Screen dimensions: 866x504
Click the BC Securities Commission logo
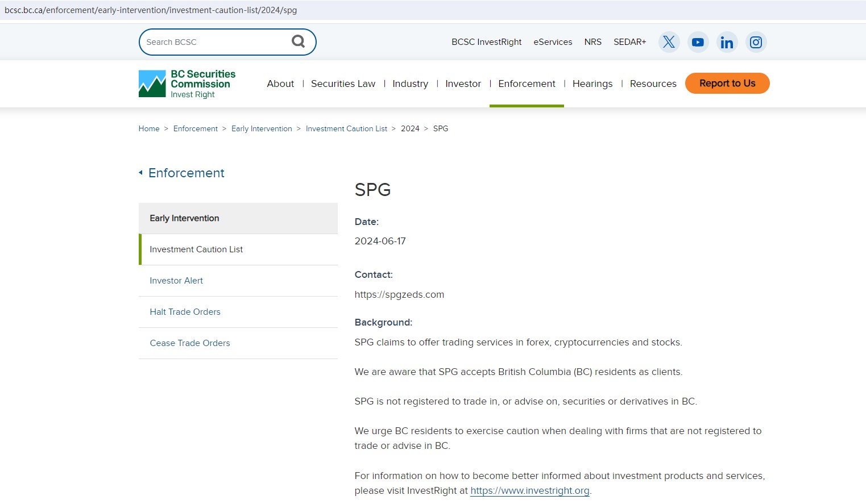(187, 84)
